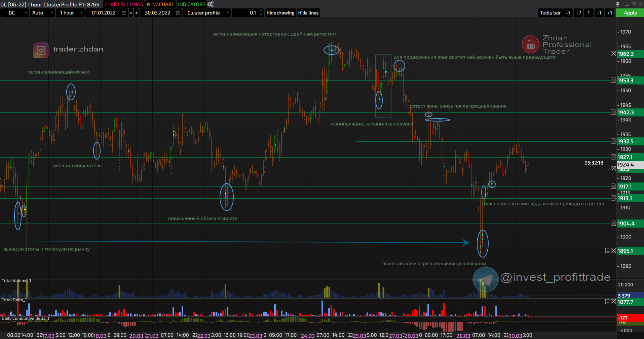Pin the chart window with pushpin
Image resolution: width=644 pixels, height=339 pixels.
pyautogui.click(x=618, y=4)
